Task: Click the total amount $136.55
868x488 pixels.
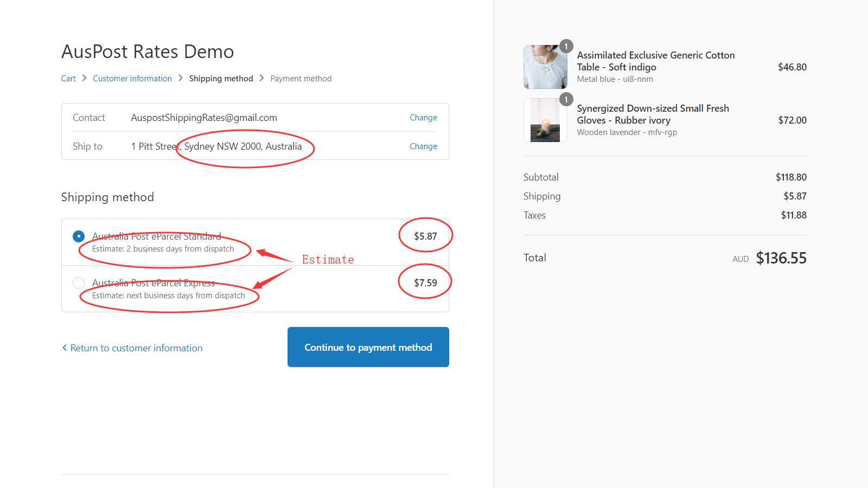Action: (x=781, y=258)
